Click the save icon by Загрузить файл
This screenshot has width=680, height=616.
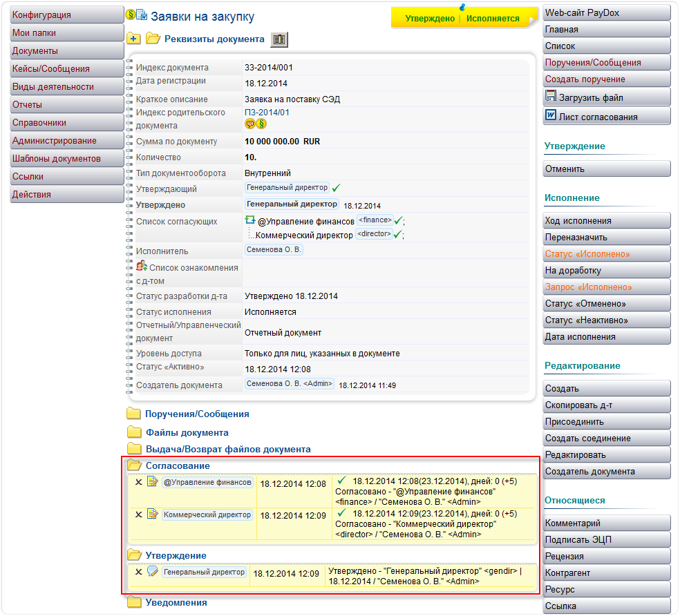[x=551, y=97]
